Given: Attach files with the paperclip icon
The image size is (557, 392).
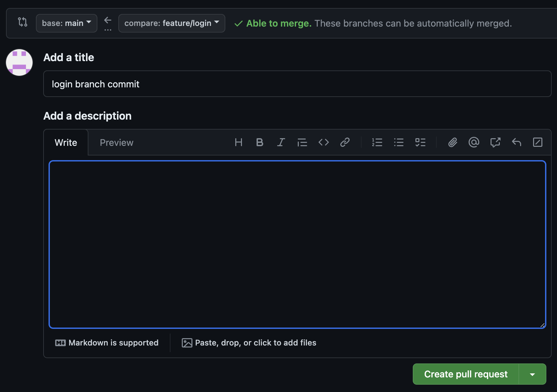Looking at the screenshot, I should (x=453, y=143).
